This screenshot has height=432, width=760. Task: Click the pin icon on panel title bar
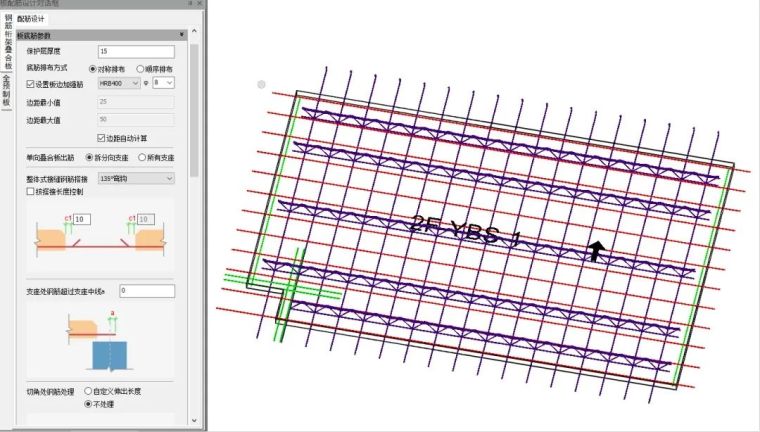click(x=190, y=4)
